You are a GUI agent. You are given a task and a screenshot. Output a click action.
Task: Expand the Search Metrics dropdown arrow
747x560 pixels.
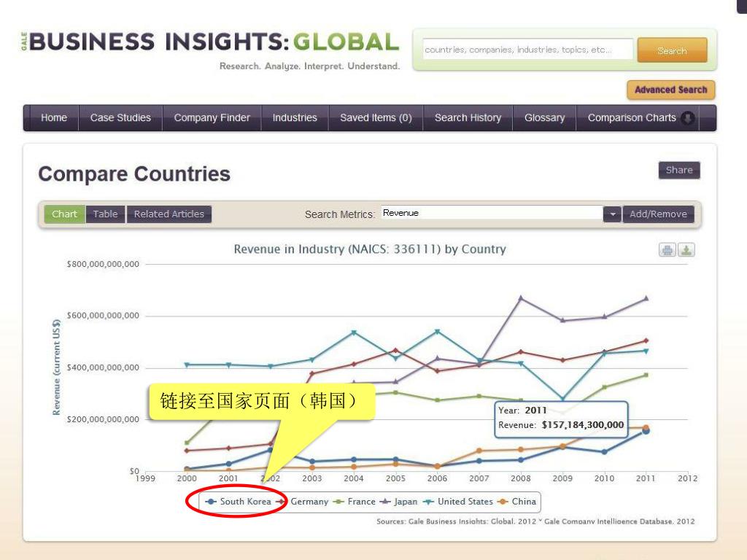(x=612, y=214)
